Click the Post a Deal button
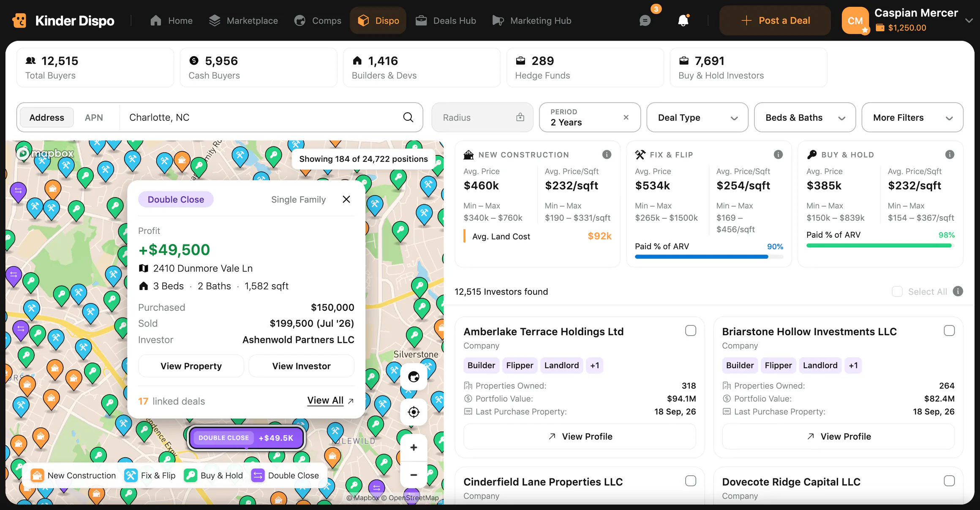This screenshot has height=510, width=980. tap(775, 20)
